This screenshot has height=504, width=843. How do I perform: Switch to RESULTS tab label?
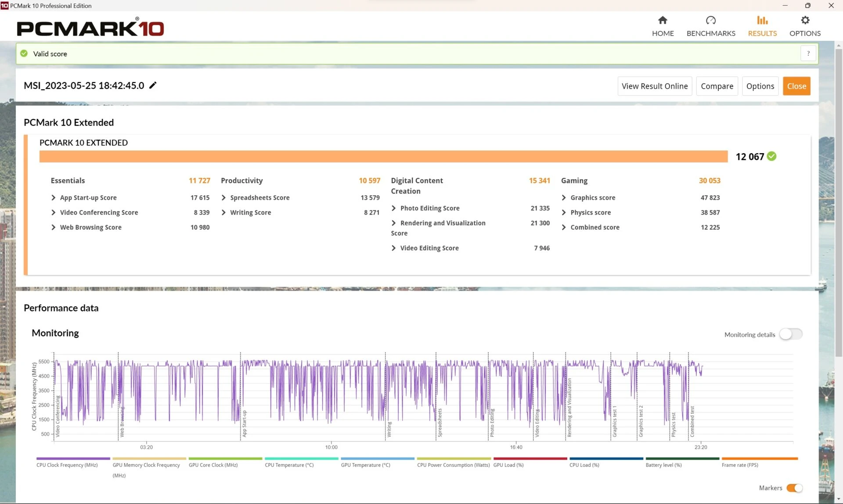762,33
